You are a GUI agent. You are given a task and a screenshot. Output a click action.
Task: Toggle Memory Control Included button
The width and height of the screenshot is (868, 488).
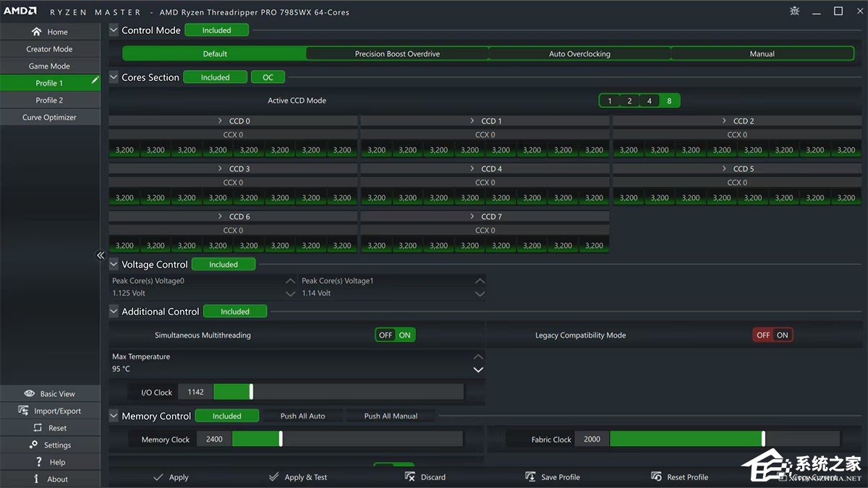(226, 416)
